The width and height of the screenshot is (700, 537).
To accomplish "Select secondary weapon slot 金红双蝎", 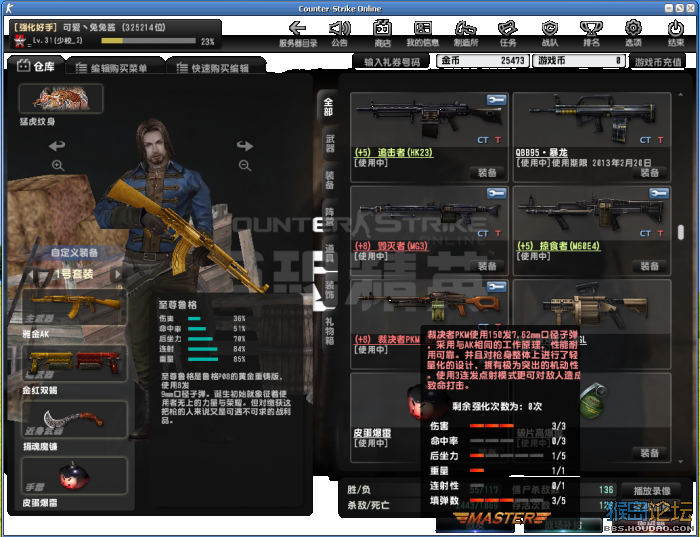I will tap(74, 363).
